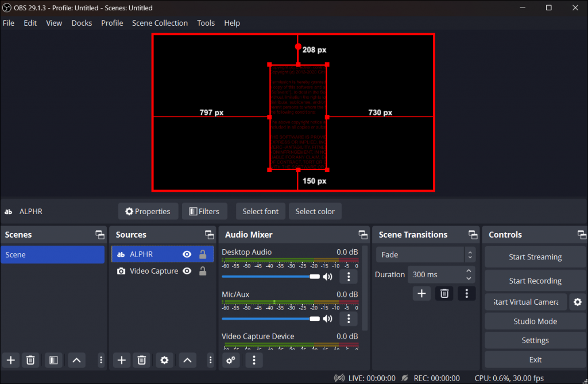This screenshot has height=384, width=588.
Task: Open font picker with Select font button
Action: pyautogui.click(x=260, y=211)
